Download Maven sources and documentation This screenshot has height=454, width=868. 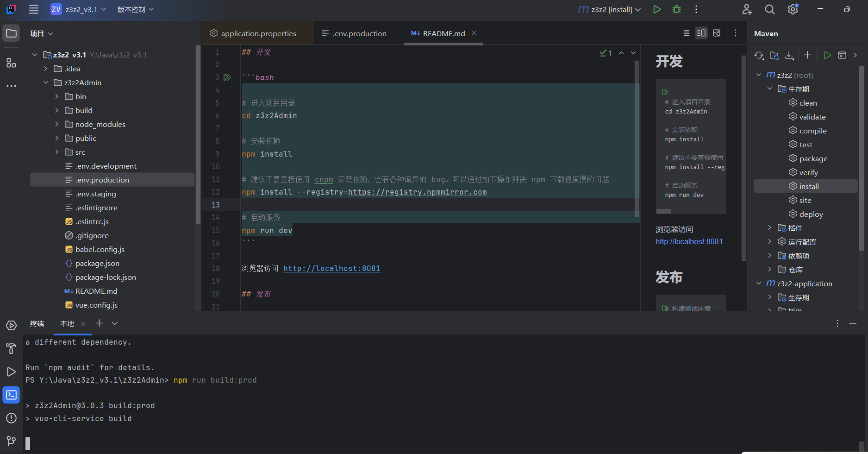pos(789,55)
